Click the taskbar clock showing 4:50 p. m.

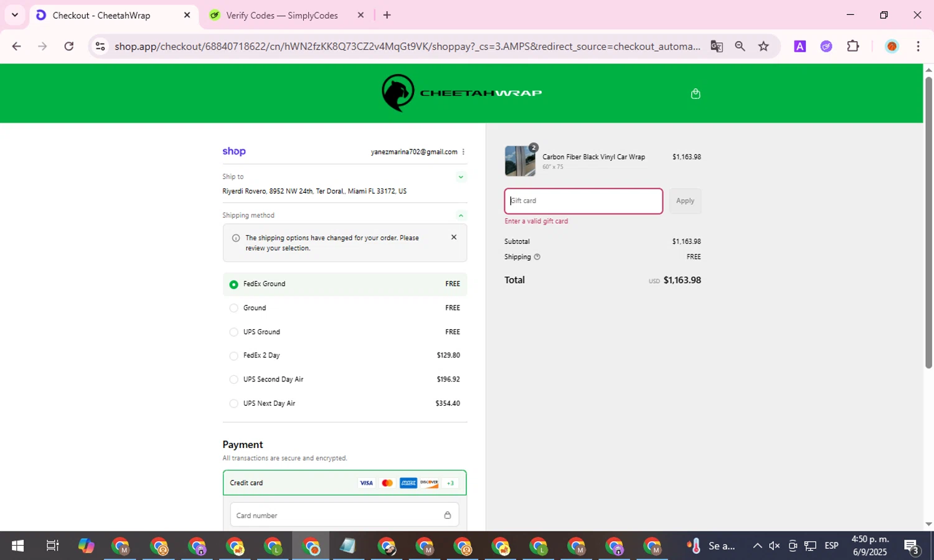click(870, 546)
